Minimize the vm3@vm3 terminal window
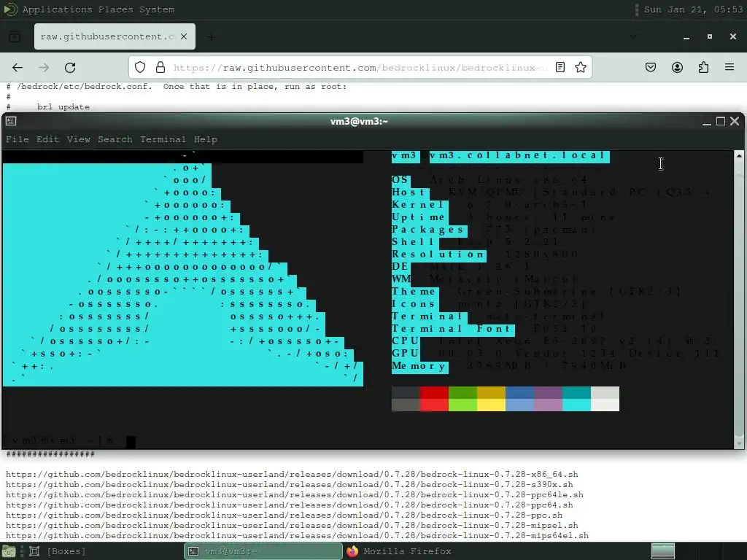The width and height of the screenshot is (747, 560). pos(707,122)
